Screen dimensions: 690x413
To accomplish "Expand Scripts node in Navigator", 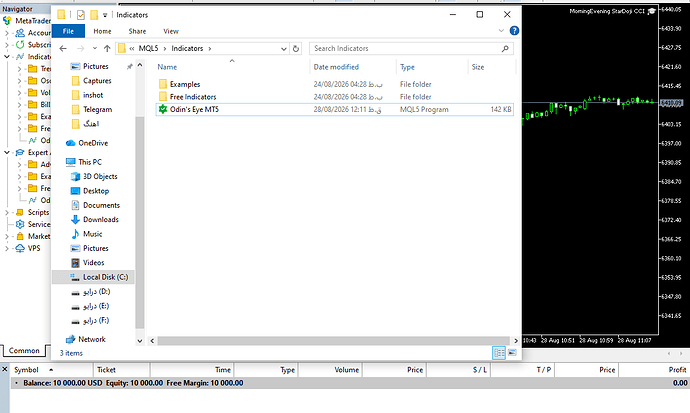I will click(7, 212).
